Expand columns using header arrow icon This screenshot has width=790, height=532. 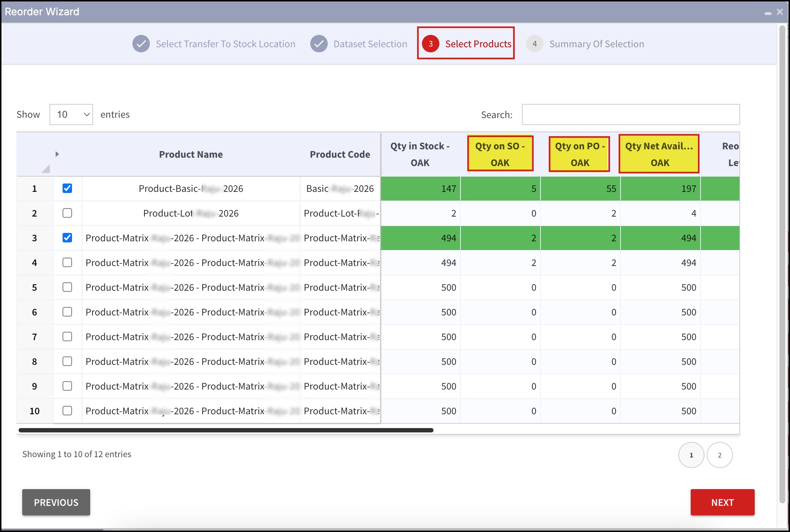tap(57, 154)
